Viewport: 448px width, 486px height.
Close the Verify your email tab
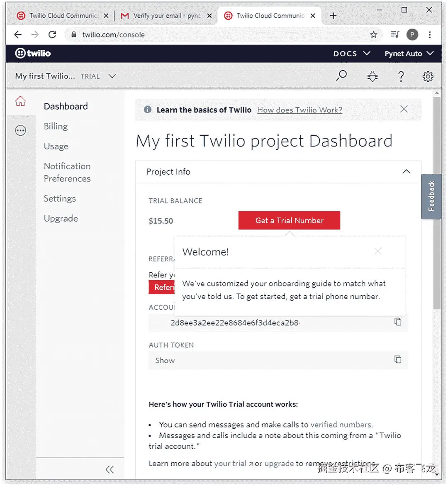point(209,15)
